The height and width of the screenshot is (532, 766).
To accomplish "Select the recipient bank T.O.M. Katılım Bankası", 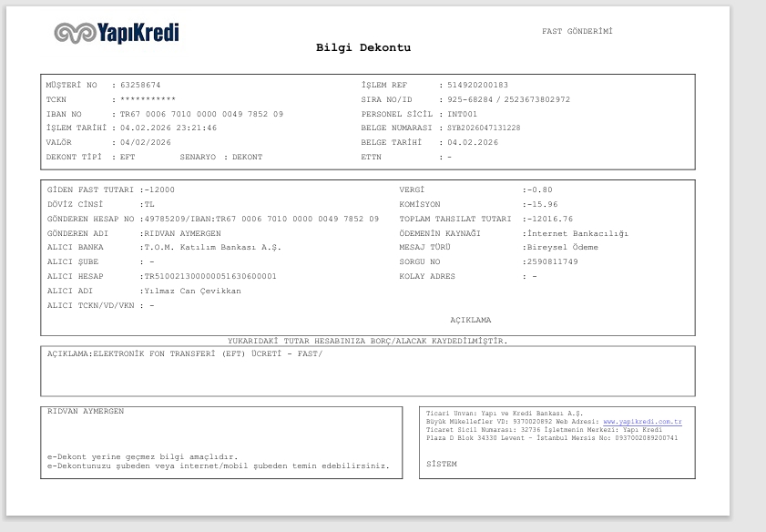I will tap(212, 247).
